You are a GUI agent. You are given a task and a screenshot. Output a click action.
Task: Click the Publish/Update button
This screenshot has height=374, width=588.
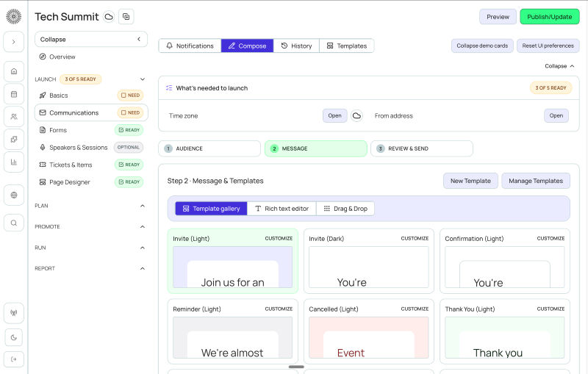tap(549, 17)
